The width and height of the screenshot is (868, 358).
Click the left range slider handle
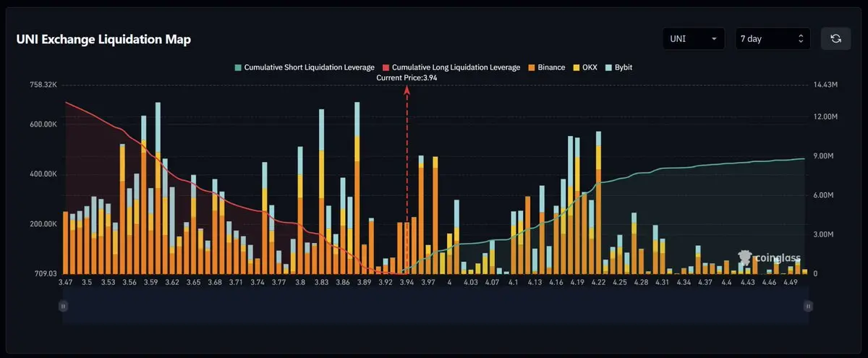[x=63, y=306]
